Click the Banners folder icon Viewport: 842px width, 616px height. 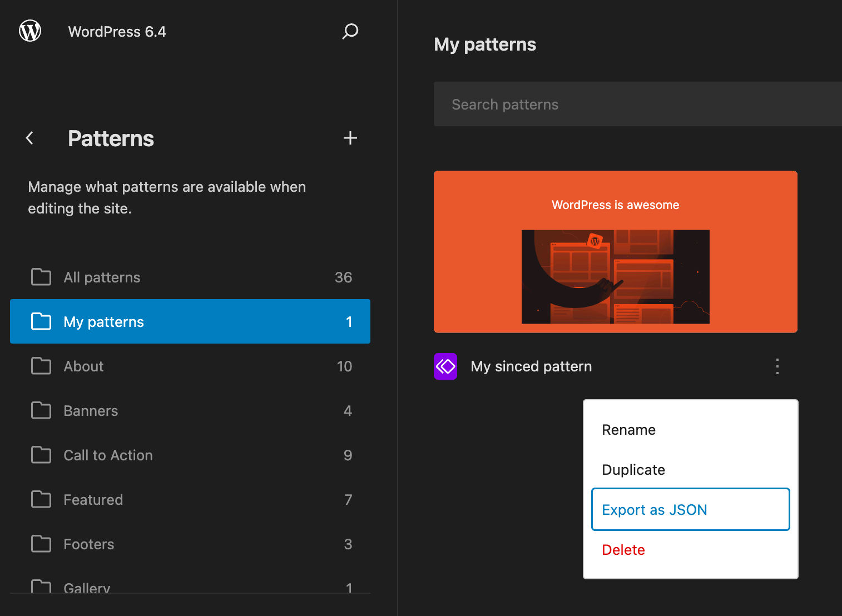coord(41,410)
